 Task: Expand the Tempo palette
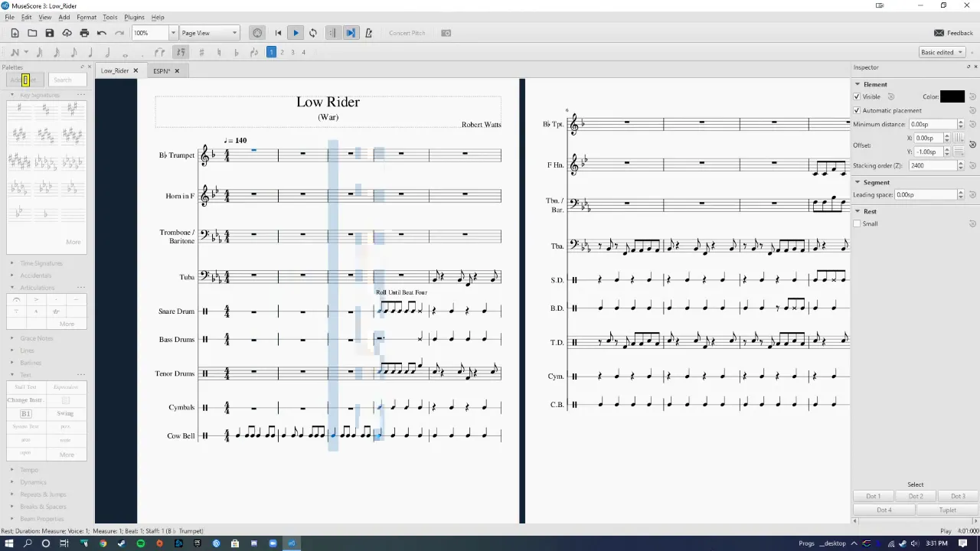pyautogui.click(x=12, y=470)
